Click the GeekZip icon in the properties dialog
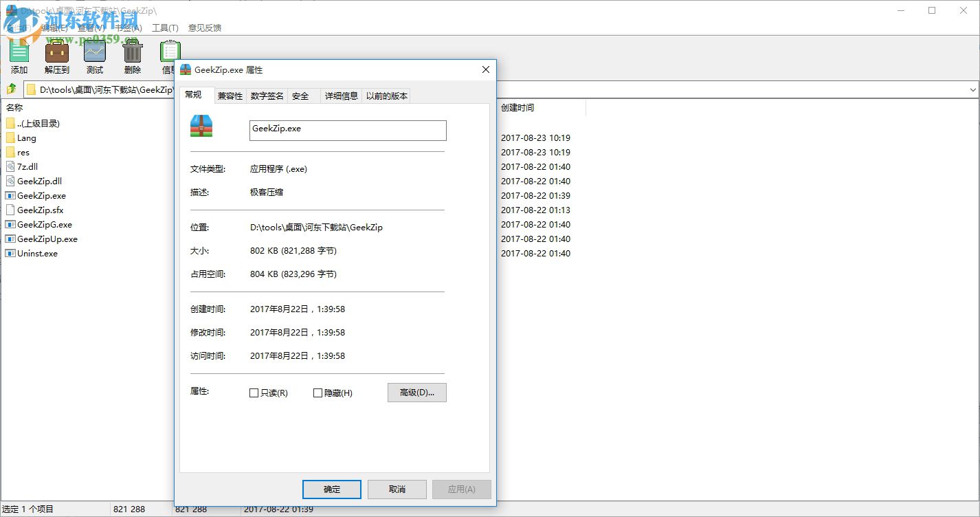This screenshot has width=980, height=517. (201, 126)
